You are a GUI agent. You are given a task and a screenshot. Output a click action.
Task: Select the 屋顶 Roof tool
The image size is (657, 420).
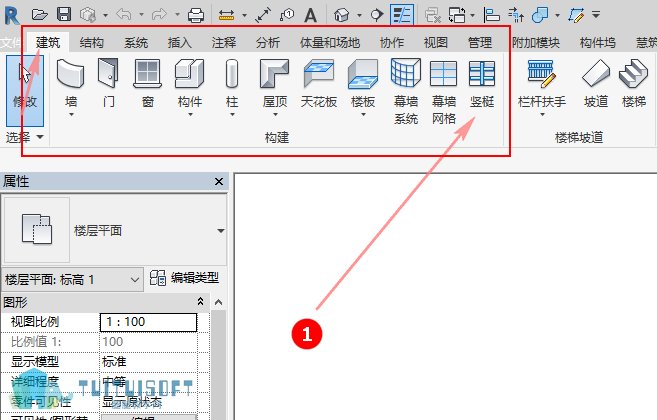point(275,88)
